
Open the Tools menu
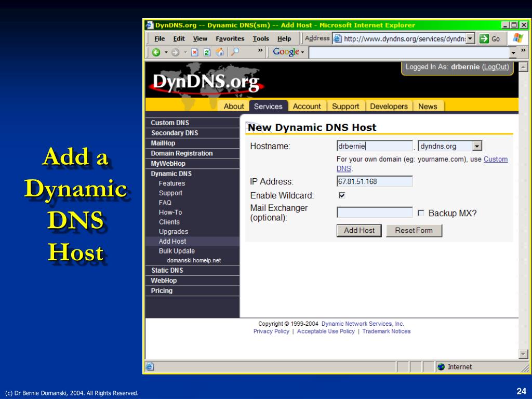pyautogui.click(x=261, y=38)
